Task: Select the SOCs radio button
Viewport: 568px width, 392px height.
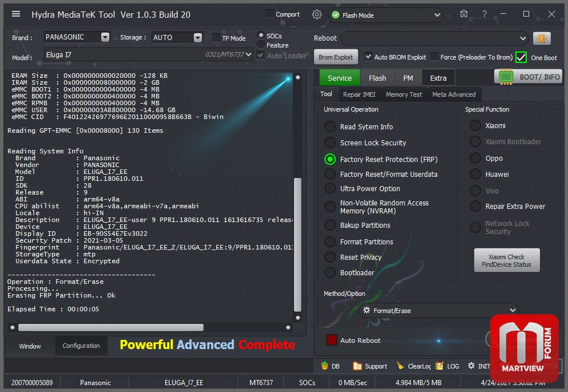Action: [261, 35]
